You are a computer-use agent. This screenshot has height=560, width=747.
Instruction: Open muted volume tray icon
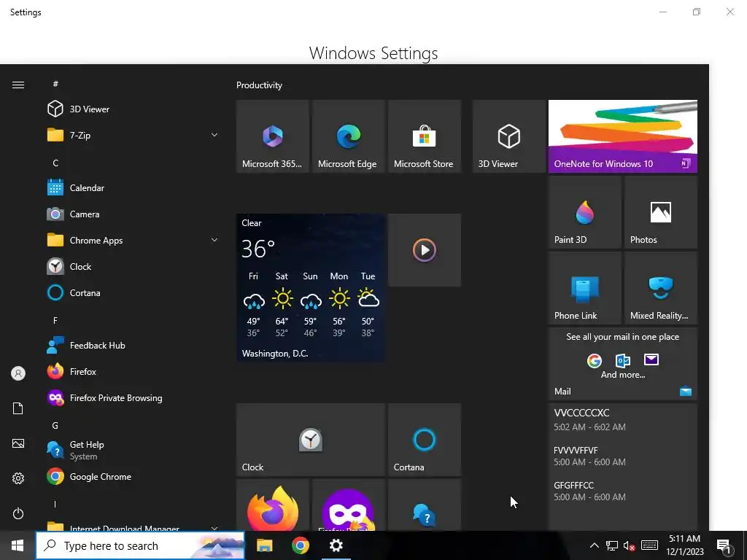click(x=629, y=545)
